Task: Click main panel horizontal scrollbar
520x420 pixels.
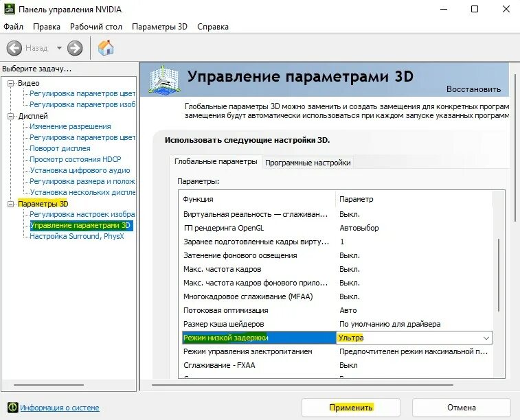Action: (x=302, y=385)
